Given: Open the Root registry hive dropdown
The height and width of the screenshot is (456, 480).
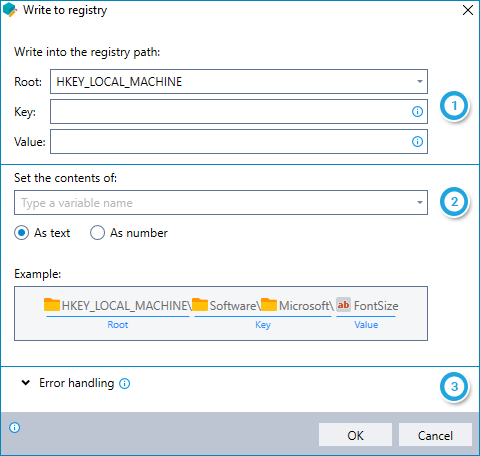Looking at the screenshot, I should pyautogui.click(x=239, y=82).
